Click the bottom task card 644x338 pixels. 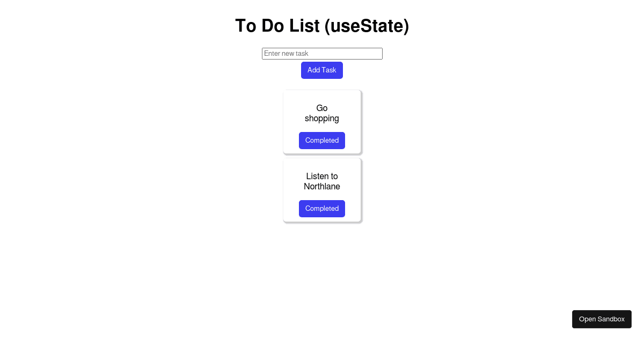tap(322, 190)
